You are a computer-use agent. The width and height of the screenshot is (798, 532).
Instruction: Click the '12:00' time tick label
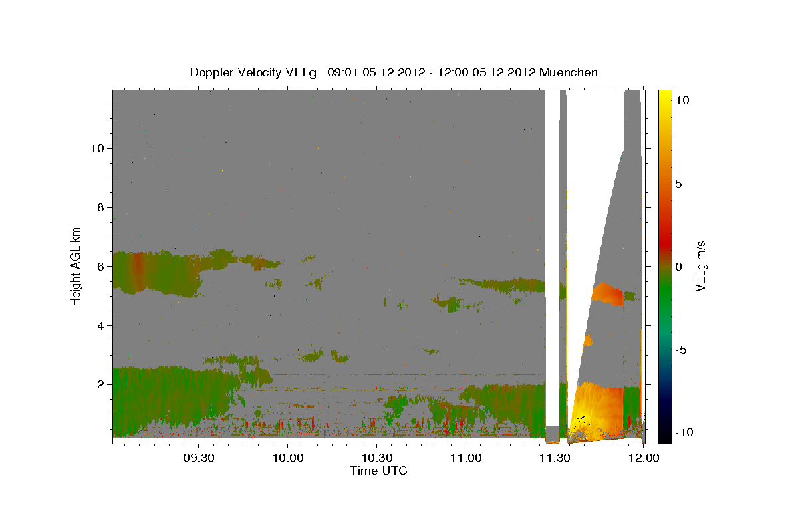pyautogui.click(x=644, y=458)
